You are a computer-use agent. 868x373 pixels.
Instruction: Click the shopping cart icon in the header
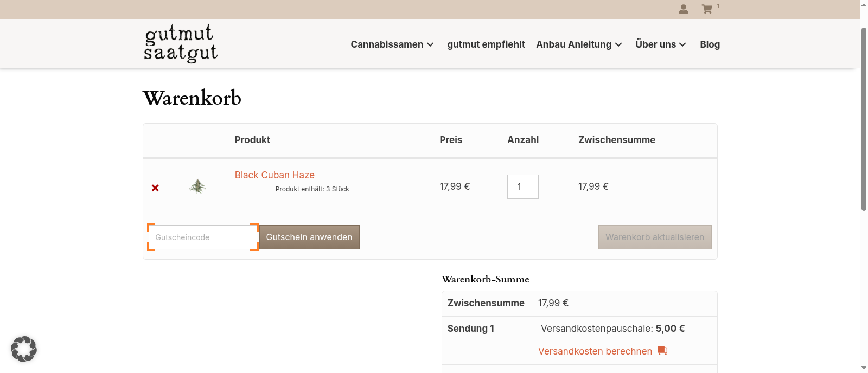tap(707, 9)
